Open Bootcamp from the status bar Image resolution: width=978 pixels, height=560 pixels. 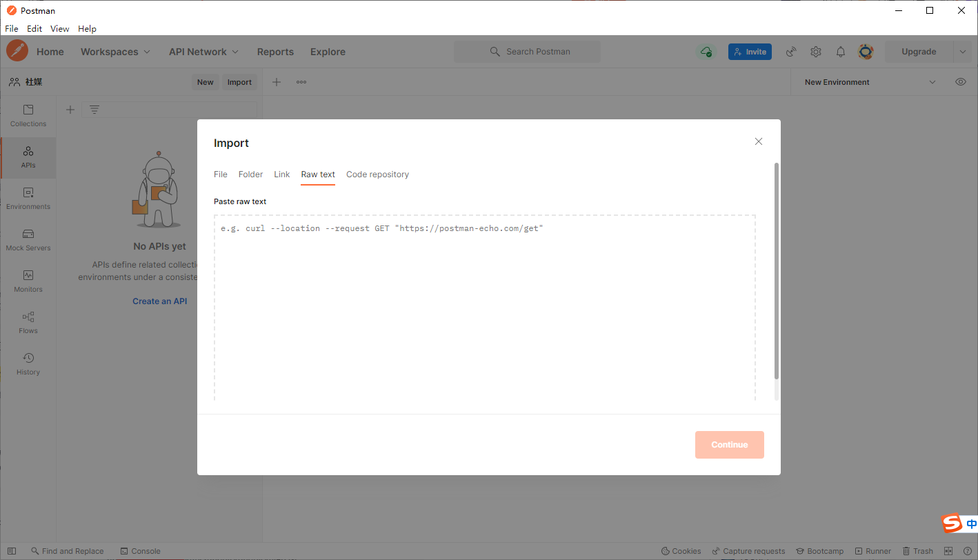820,551
